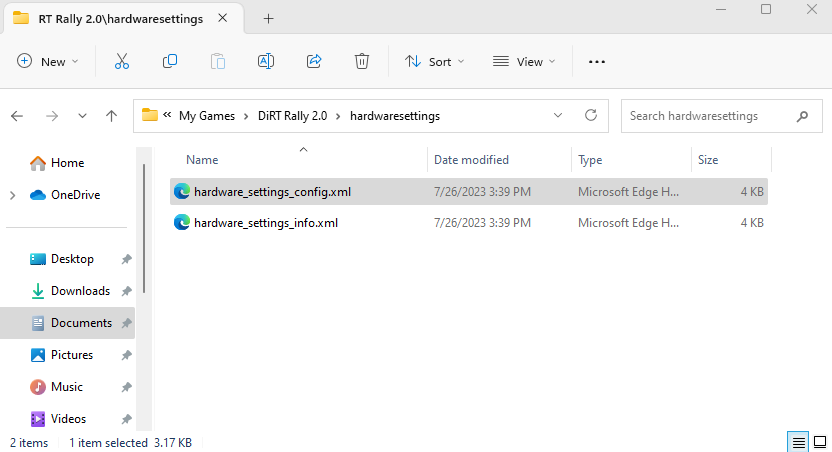Open the Sort options dropdown

point(434,61)
